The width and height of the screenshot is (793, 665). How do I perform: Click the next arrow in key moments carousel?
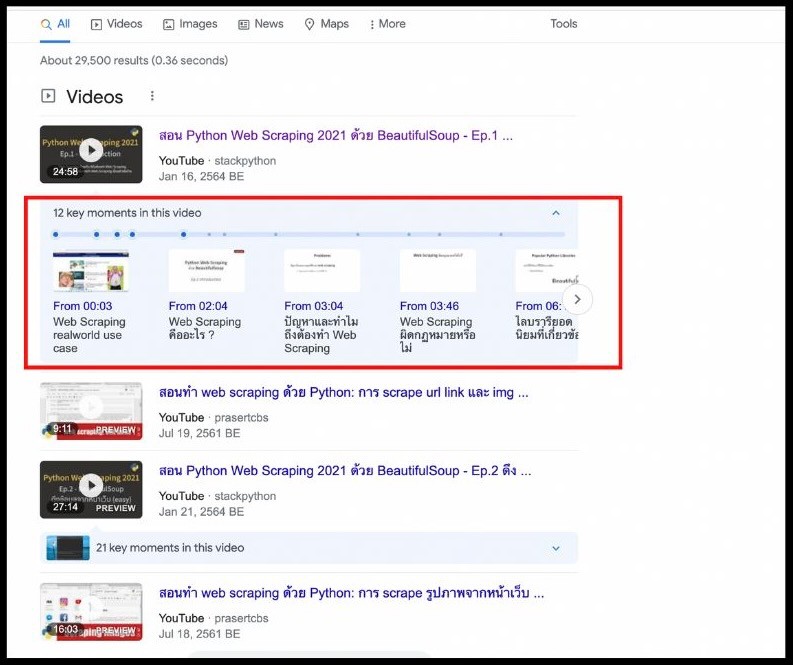577,299
